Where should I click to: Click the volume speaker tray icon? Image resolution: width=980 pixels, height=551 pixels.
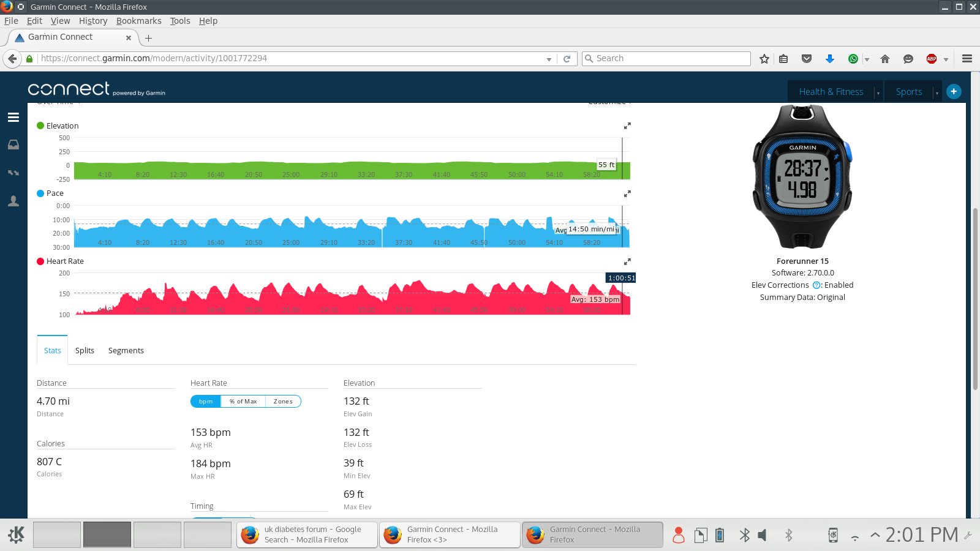coord(763,535)
